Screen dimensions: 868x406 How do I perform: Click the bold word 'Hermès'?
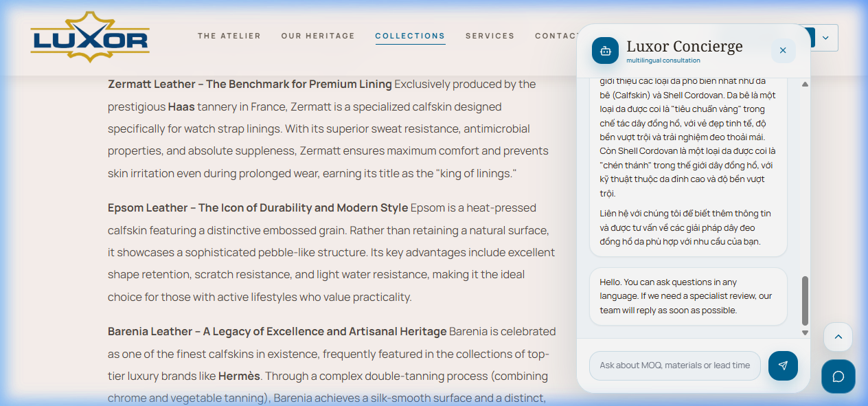(x=240, y=376)
